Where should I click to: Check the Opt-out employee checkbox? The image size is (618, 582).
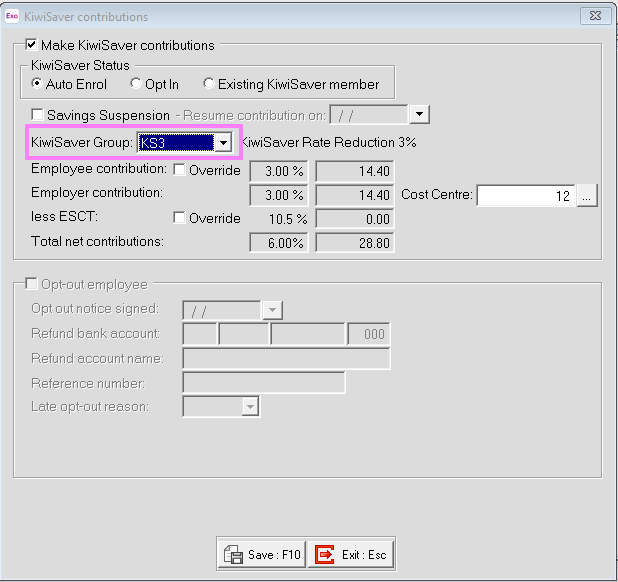coord(31,284)
